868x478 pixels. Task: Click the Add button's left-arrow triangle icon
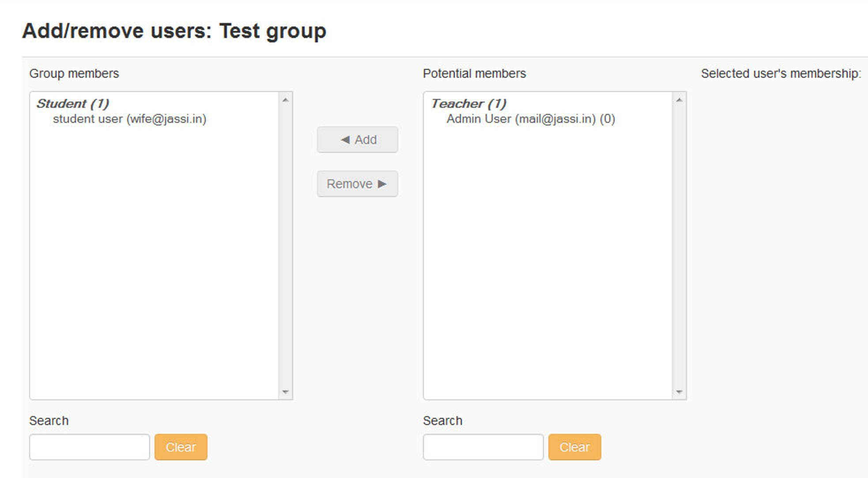[x=344, y=139]
